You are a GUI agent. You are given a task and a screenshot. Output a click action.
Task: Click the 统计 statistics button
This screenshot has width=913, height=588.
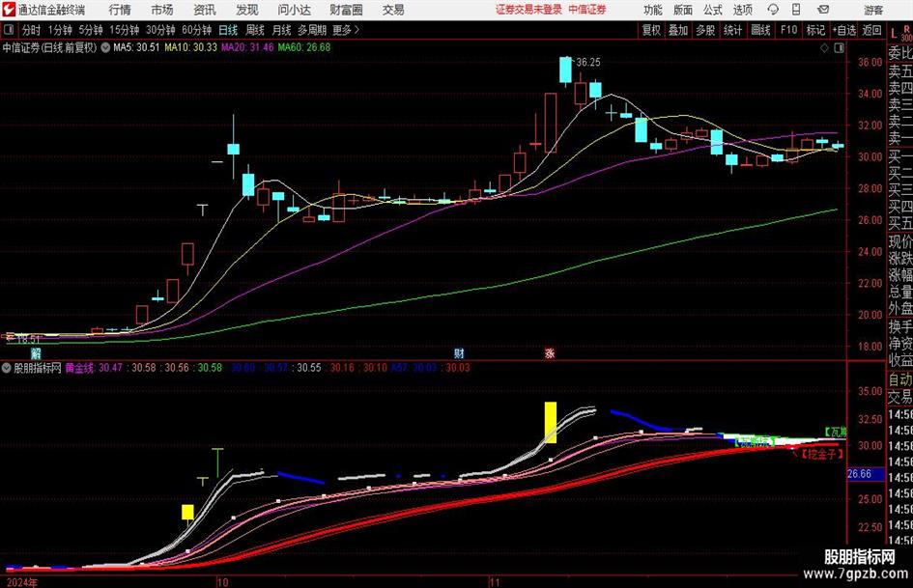732,30
